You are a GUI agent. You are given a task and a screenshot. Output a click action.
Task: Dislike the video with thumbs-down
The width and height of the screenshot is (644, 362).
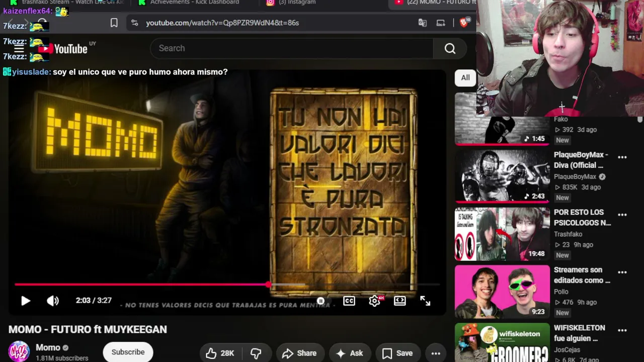click(256, 353)
